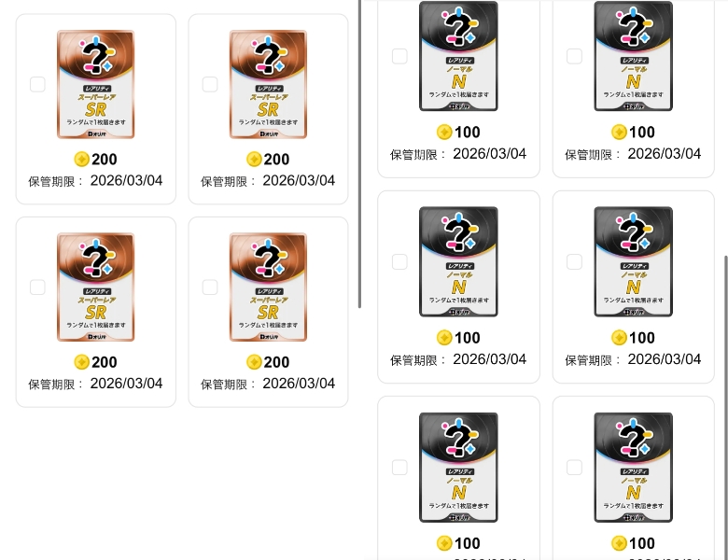Select the middle-row right Normal card checkbox
This screenshot has height=560, width=728.
click(574, 261)
